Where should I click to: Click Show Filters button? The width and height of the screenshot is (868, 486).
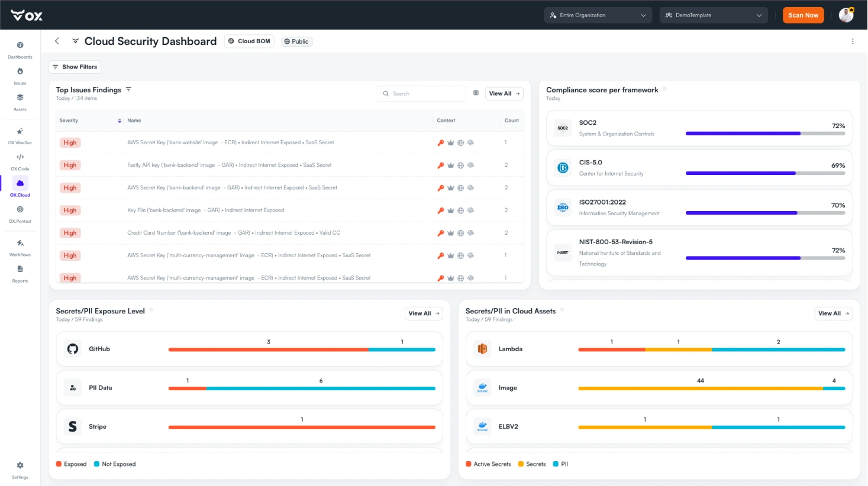pos(75,67)
